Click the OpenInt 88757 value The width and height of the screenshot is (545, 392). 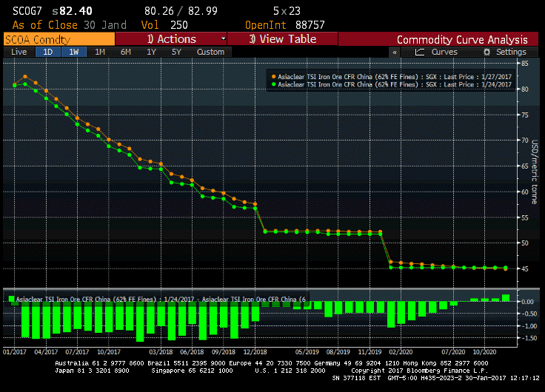310,25
